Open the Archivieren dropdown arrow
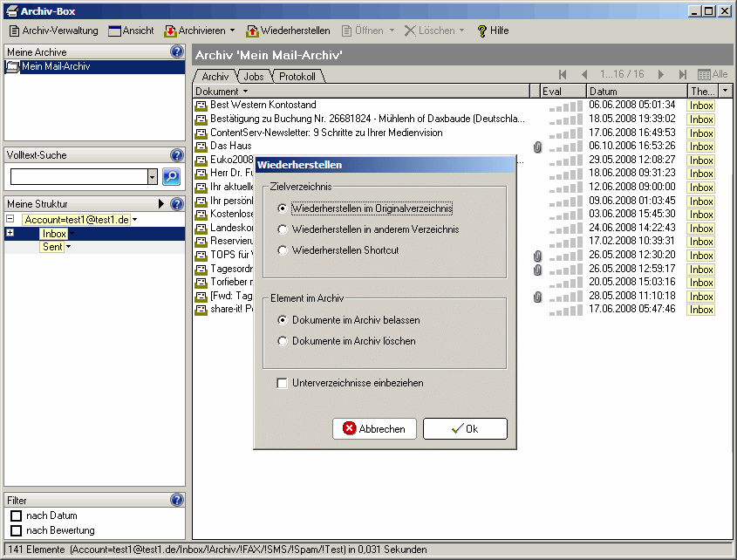This screenshot has height=560, width=737. point(232,31)
